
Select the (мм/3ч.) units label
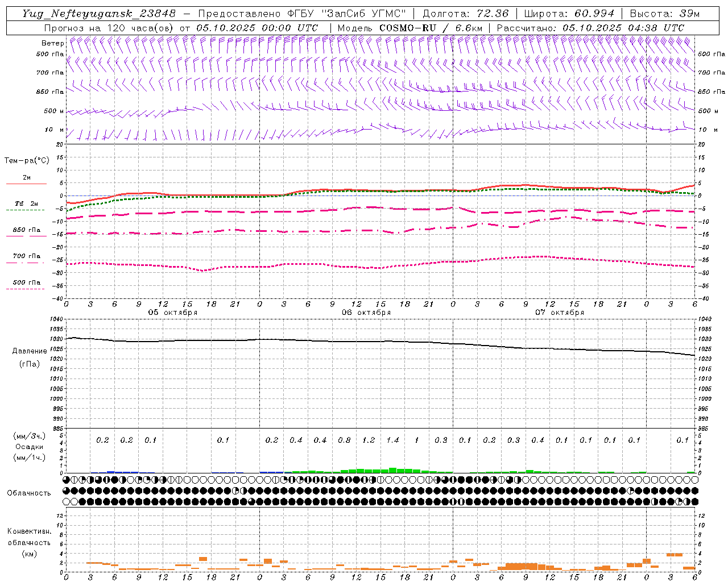pyautogui.click(x=30, y=436)
